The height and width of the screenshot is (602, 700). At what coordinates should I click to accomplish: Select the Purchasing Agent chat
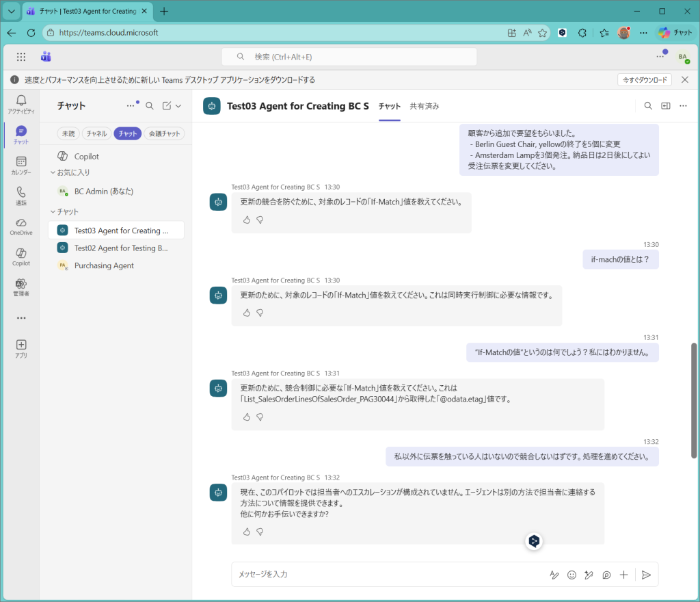[104, 265]
